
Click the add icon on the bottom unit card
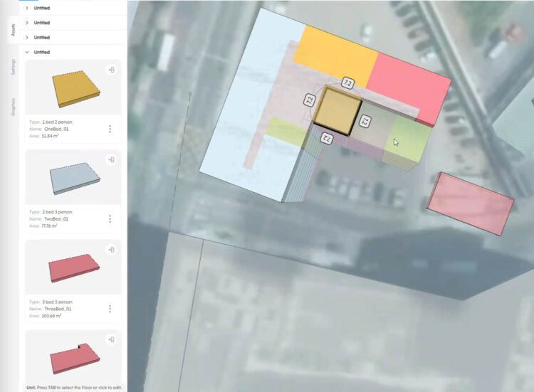(111, 340)
